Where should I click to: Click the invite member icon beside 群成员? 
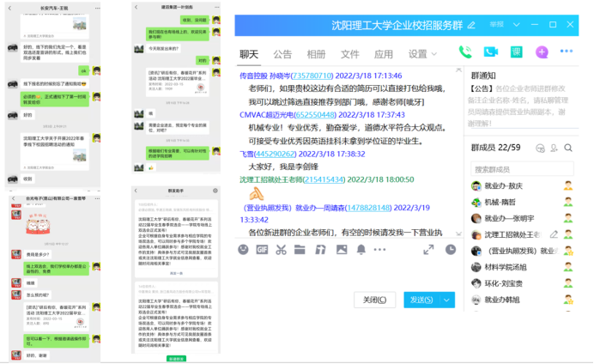coord(554,149)
